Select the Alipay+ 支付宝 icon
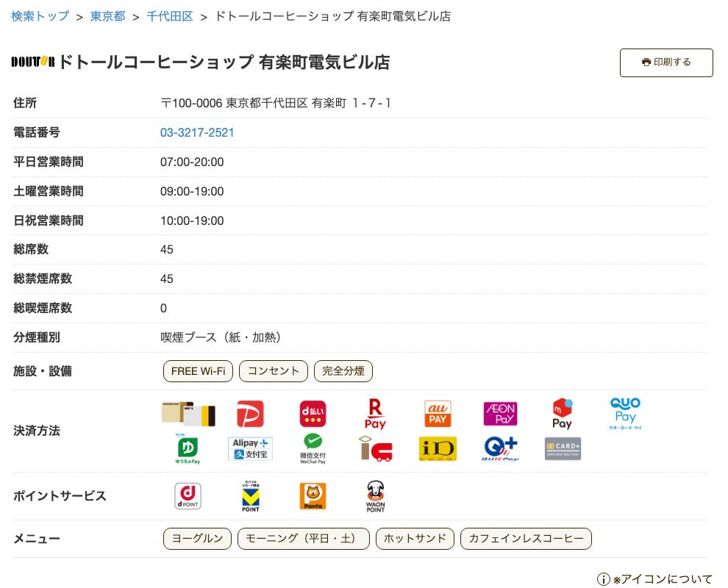The image size is (728, 588). click(250, 449)
